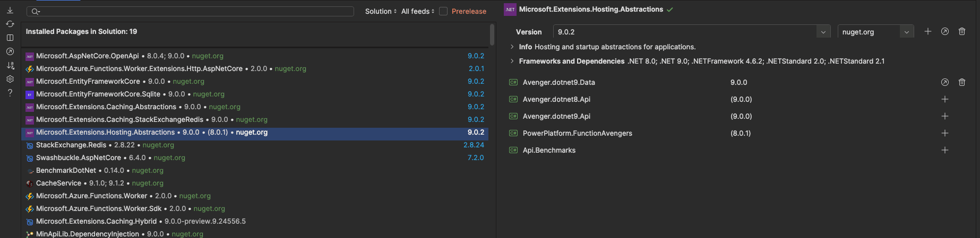Click the C# icon beside Avenger.dotnet9.Data

(513, 82)
